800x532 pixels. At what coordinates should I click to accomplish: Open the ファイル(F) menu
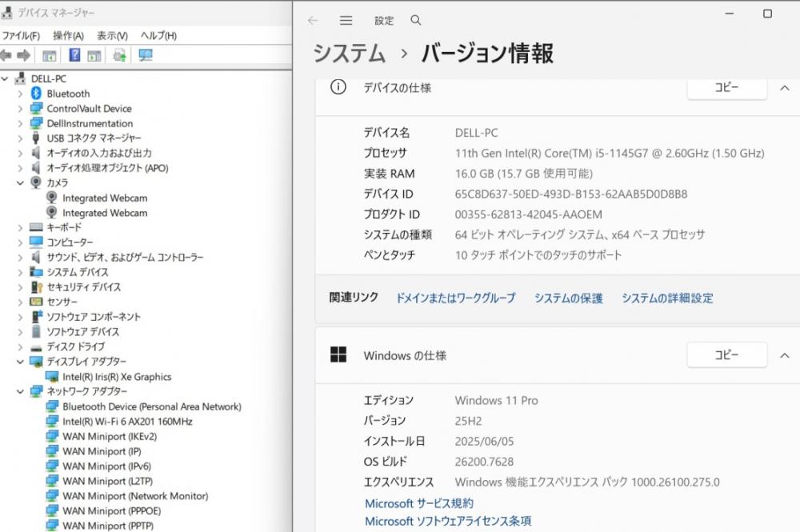pyautogui.click(x=21, y=36)
